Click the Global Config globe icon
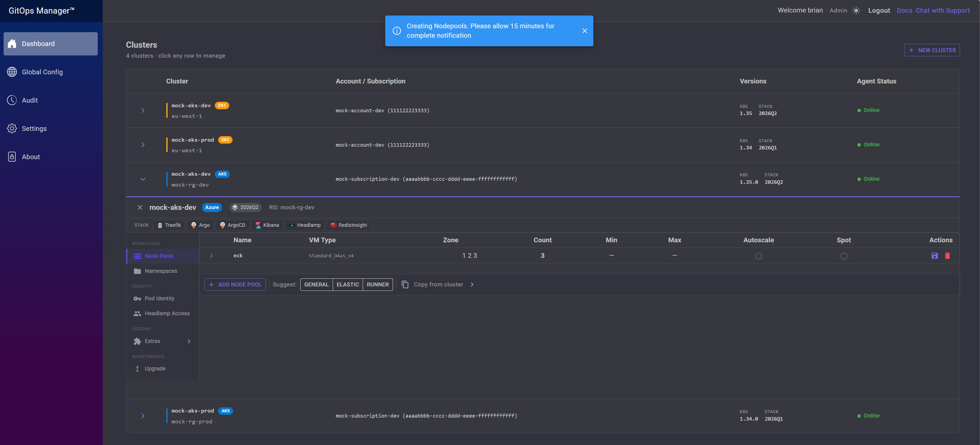Viewport: 980px width, 445px height. (12, 72)
